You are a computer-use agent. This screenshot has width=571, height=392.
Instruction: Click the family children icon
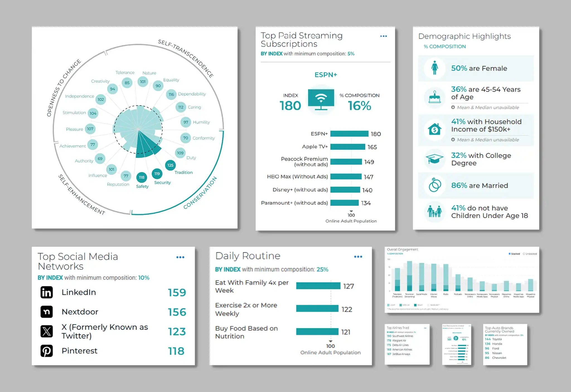434,212
